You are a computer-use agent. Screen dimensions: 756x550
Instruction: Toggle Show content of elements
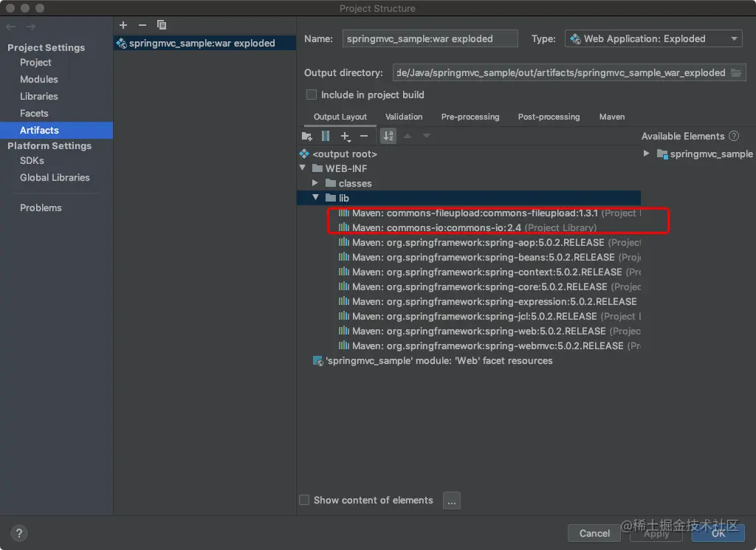coord(304,500)
